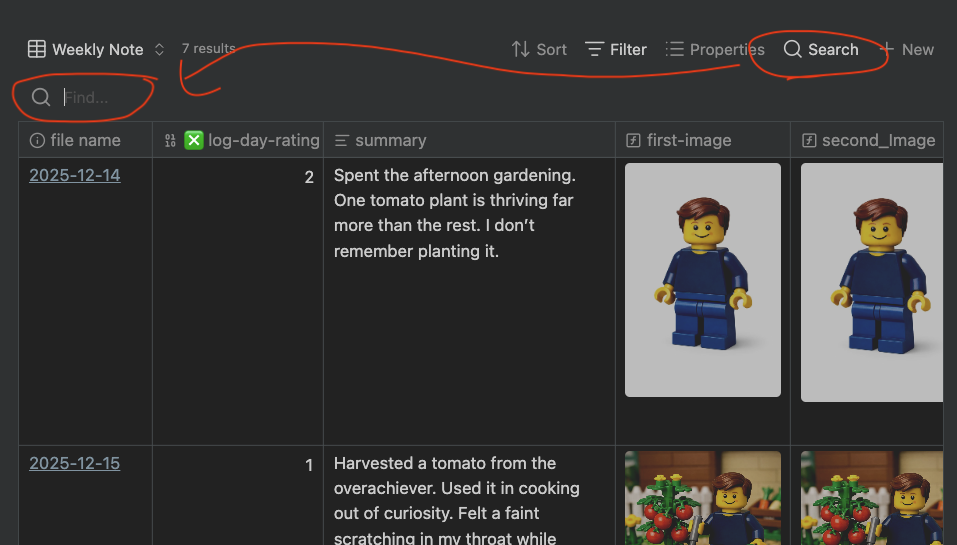The image size is (957, 545).
Task: Click the plus icon for New
Action: 886,49
